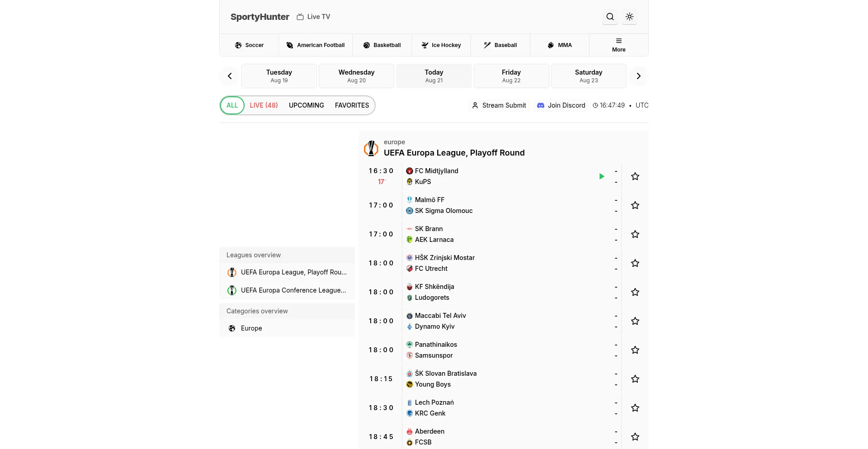
Task: Open SK Sigma Olomouc team name
Action: click(444, 211)
